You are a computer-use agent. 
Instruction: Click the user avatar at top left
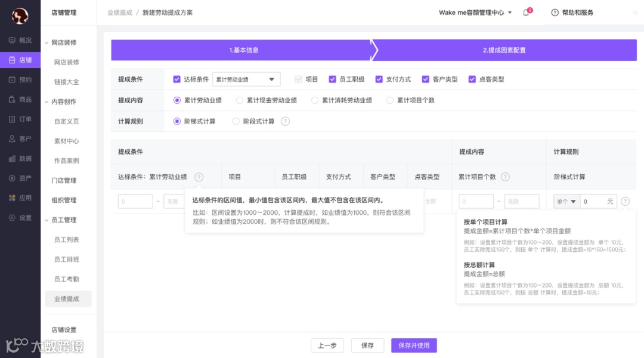pos(20,16)
